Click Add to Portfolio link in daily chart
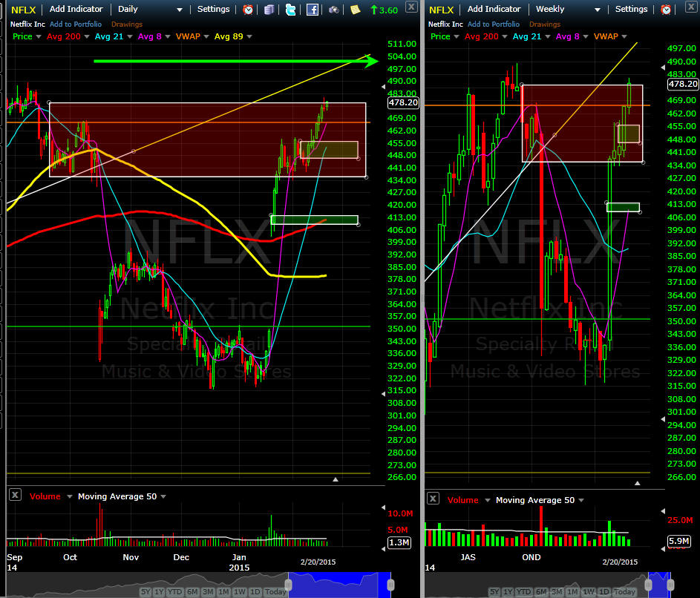 76,24
